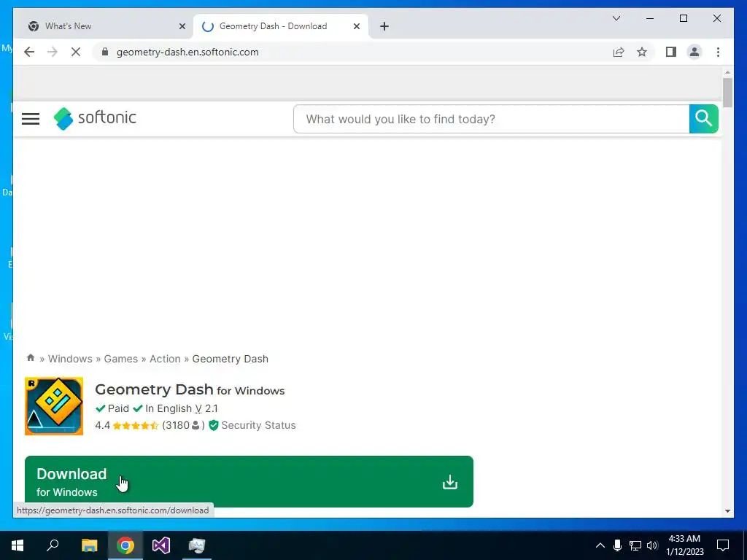Click the 'V 2.1' version text
The image size is (747, 560).
[x=206, y=408]
